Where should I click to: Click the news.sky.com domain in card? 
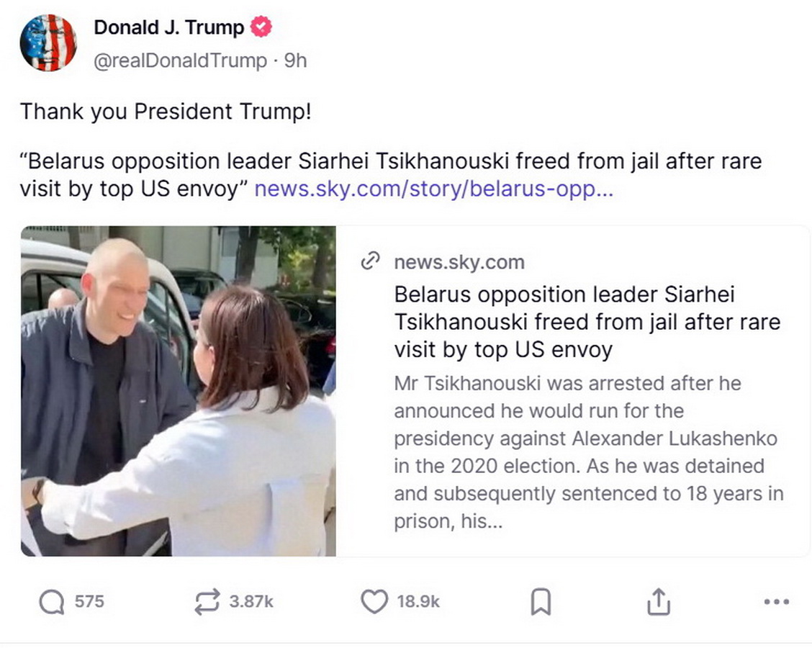(459, 262)
